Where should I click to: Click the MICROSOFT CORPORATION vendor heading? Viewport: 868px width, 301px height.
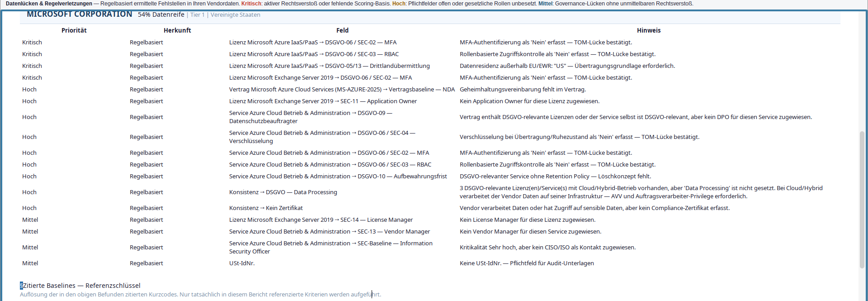[x=80, y=14]
